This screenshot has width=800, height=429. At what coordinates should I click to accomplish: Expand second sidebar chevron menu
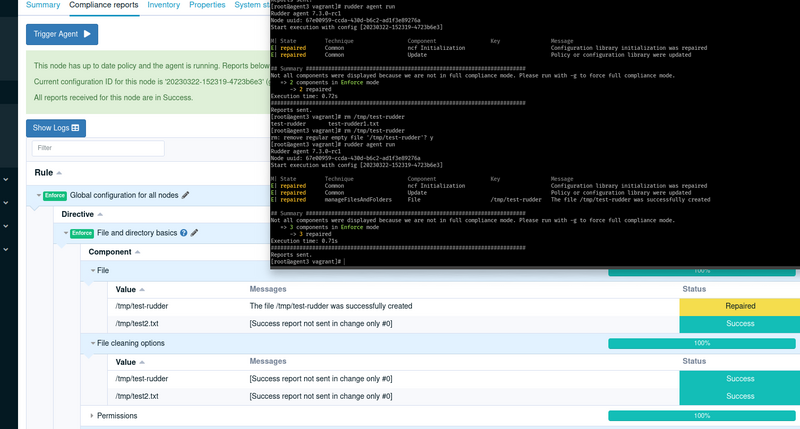pyautogui.click(x=6, y=203)
